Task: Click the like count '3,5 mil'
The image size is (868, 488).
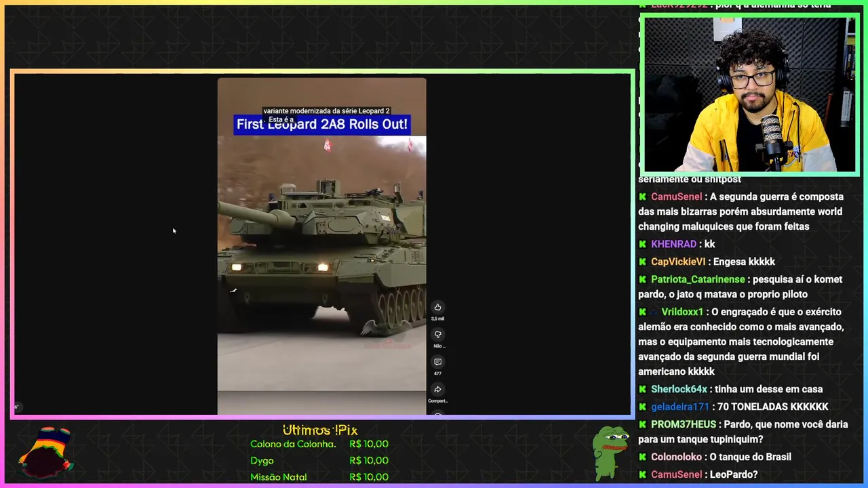Action: (437, 319)
